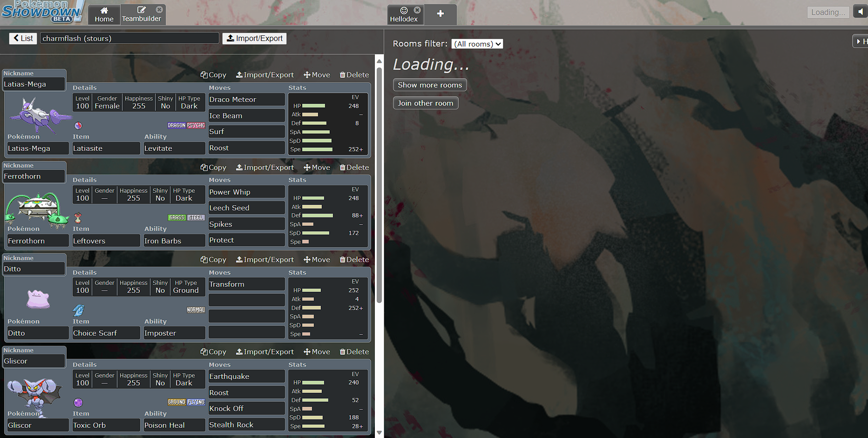Select Ditto's Transform move slot
Image resolution: width=868 pixels, height=438 pixels.
[246, 284]
